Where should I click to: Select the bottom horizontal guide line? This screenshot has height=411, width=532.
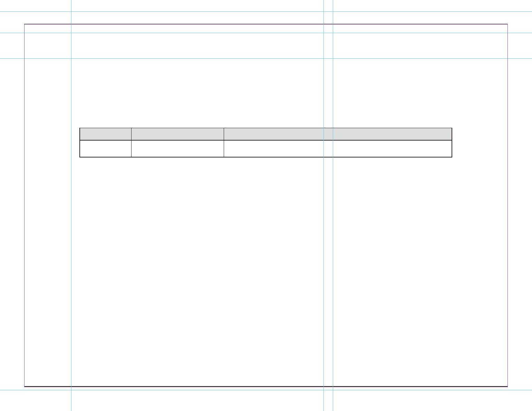coord(266,390)
